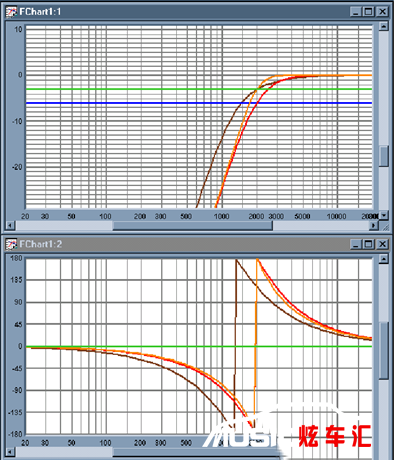
Task: Click the magnitude chart vertical scrollbar thumb
Action: [x=384, y=156]
